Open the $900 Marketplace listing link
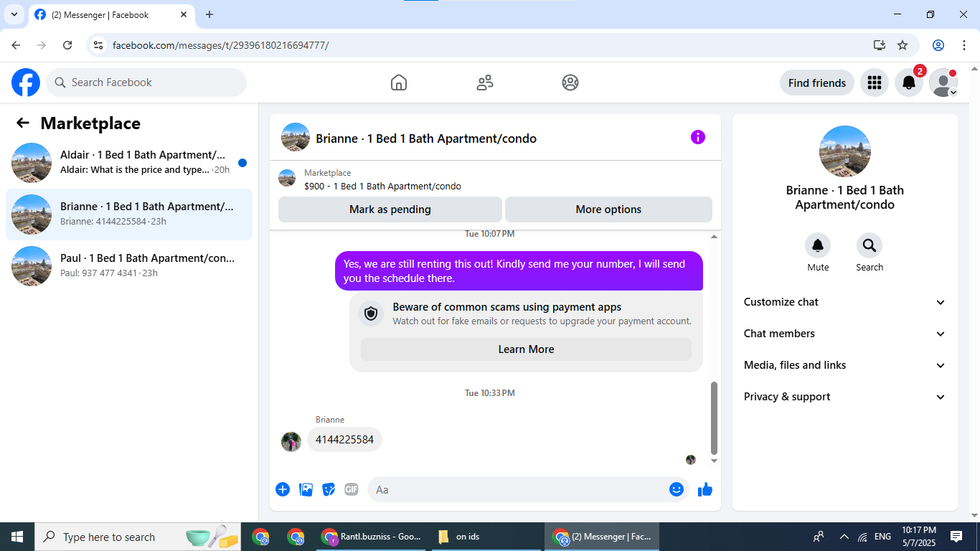The height and width of the screenshot is (551, 980). tap(382, 187)
